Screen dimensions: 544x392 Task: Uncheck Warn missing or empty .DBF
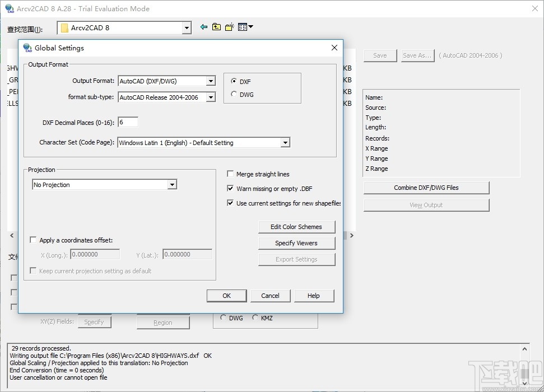[x=230, y=189]
